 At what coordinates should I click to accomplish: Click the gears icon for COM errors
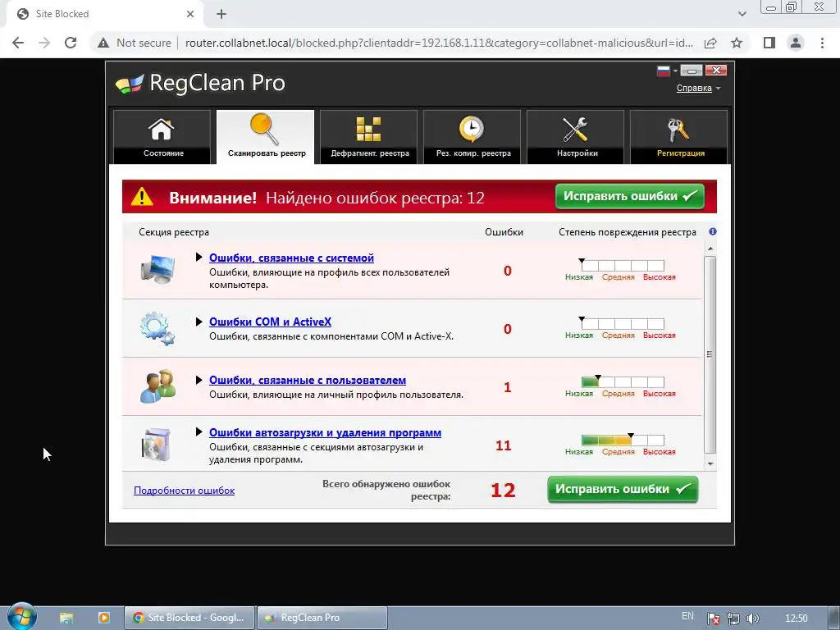click(157, 328)
